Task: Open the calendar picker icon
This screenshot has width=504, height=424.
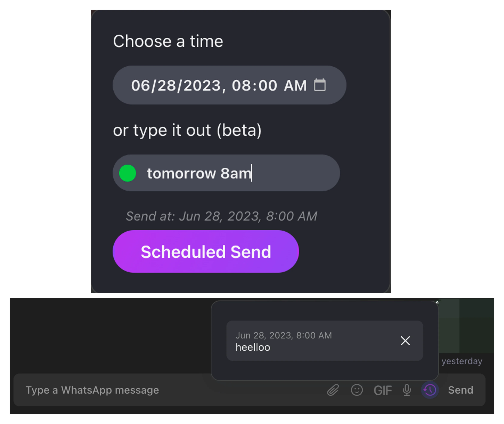Action: point(320,85)
